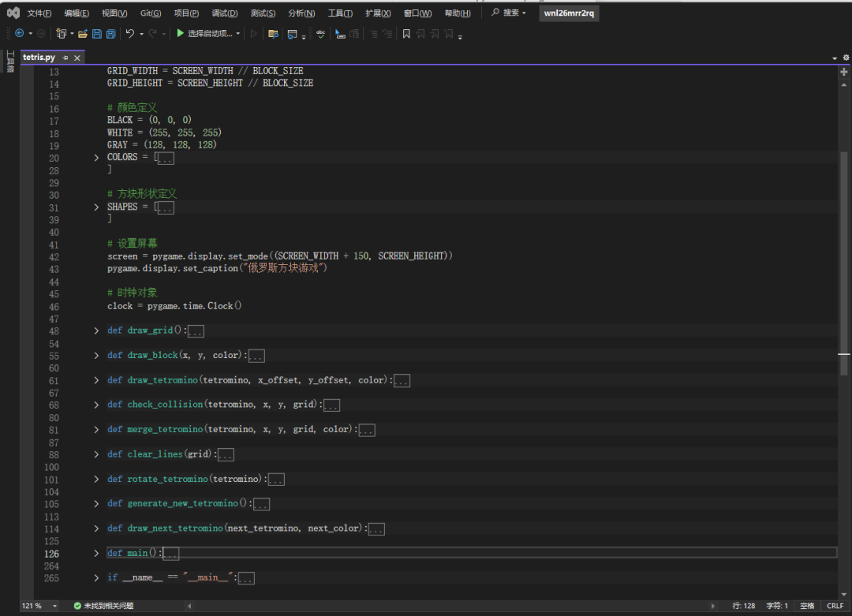The width and height of the screenshot is (852, 616).
Task: Expand the draw_block function
Action: pyautogui.click(x=96, y=355)
